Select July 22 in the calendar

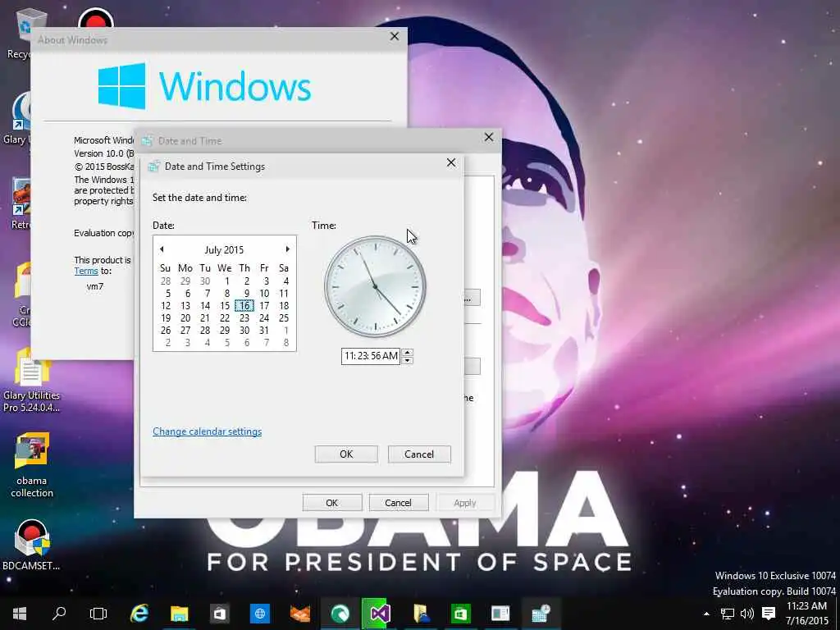pos(225,318)
